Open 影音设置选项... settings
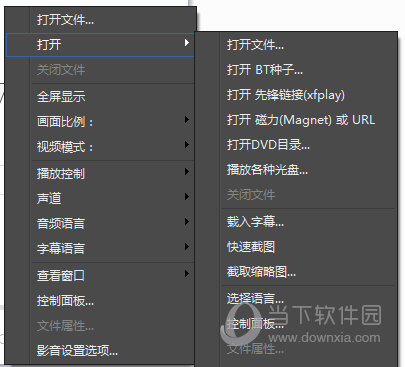405x367 pixels. pyautogui.click(x=100, y=351)
